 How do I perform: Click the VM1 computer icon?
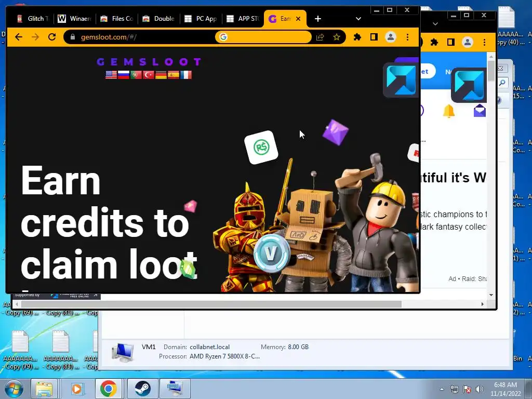coord(123,353)
